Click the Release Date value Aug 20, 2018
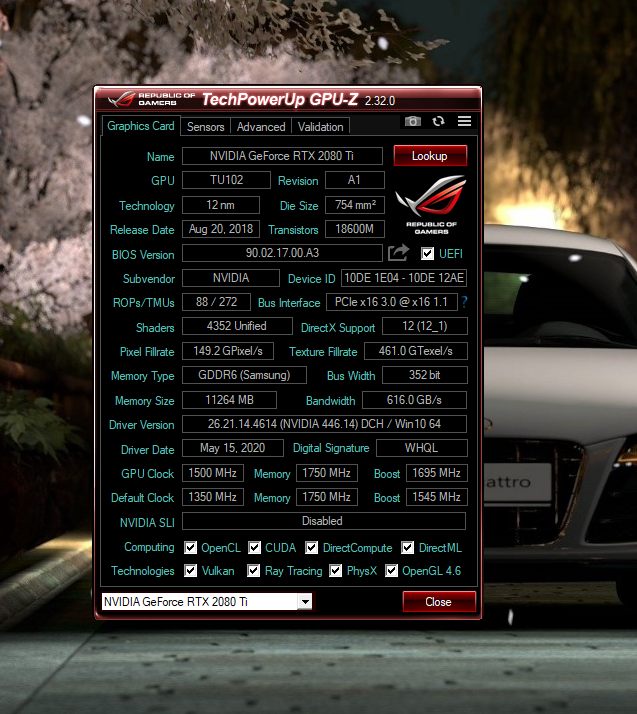Screen dimensions: 637x714 click(x=221, y=229)
